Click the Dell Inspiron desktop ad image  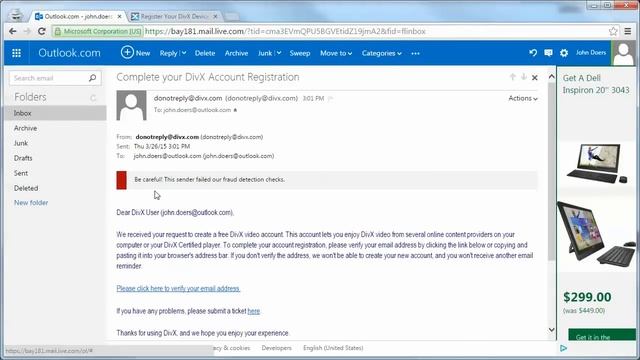598,163
